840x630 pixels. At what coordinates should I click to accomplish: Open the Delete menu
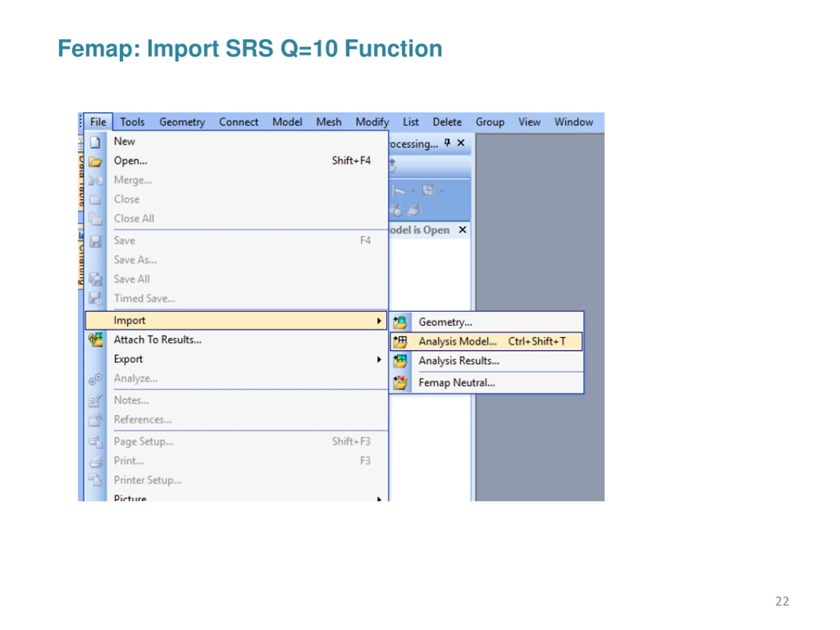[x=447, y=122]
